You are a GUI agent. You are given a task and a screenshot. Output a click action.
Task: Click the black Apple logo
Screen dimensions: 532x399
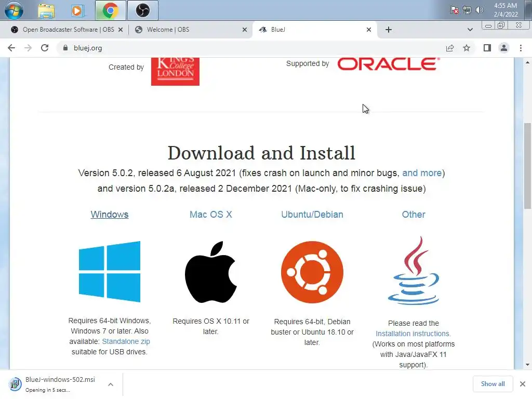tap(211, 272)
